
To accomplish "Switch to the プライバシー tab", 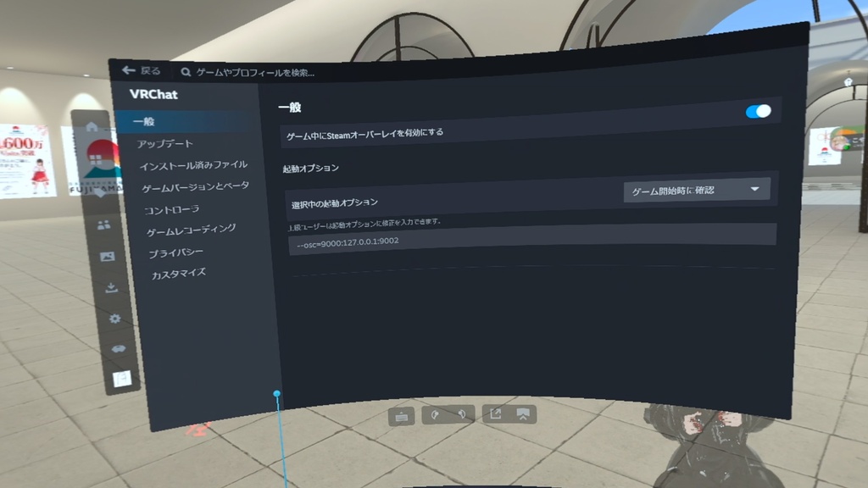I will pyautogui.click(x=176, y=252).
